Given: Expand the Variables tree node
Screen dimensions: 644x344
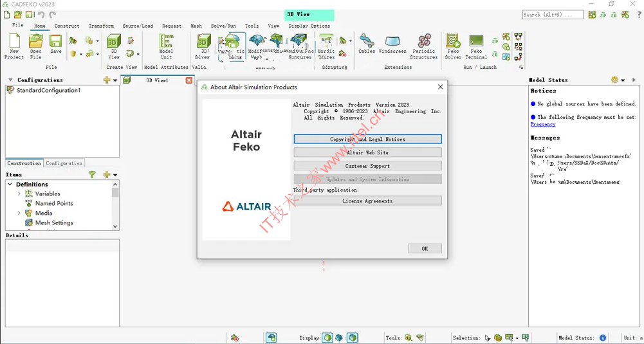Looking at the screenshot, I should click(x=19, y=194).
